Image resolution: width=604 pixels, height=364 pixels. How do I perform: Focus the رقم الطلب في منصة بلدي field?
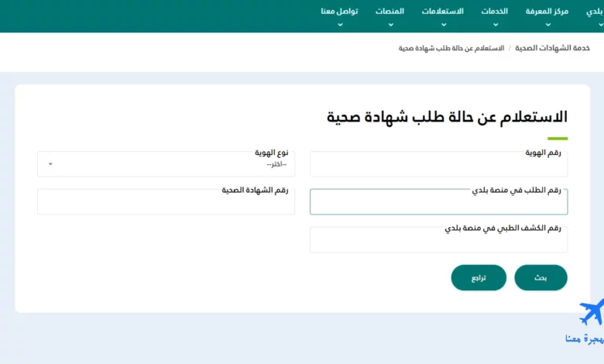(439, 202)
